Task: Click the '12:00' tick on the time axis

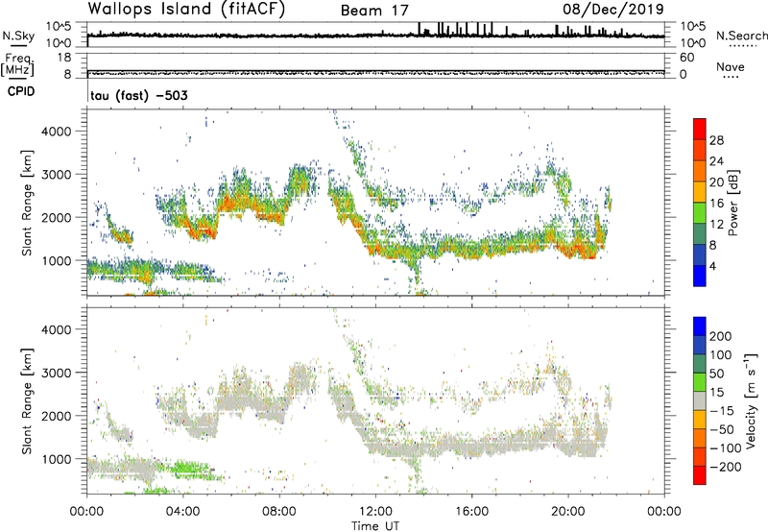Action: (x=375, y=512)
